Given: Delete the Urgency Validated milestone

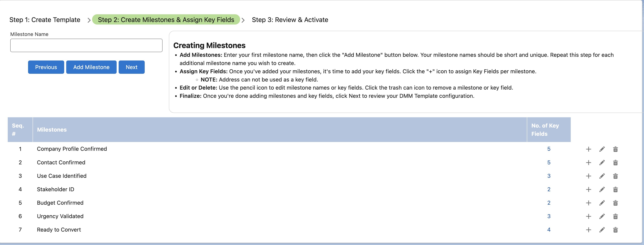Looking at the screenshot, I should pos(615,216).
